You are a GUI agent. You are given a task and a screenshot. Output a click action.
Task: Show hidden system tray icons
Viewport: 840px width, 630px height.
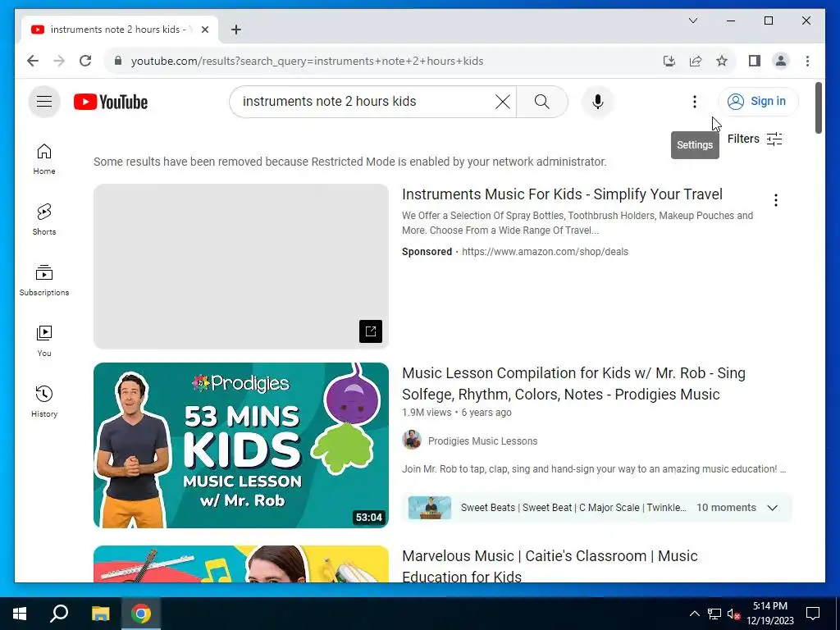(694, 614)
